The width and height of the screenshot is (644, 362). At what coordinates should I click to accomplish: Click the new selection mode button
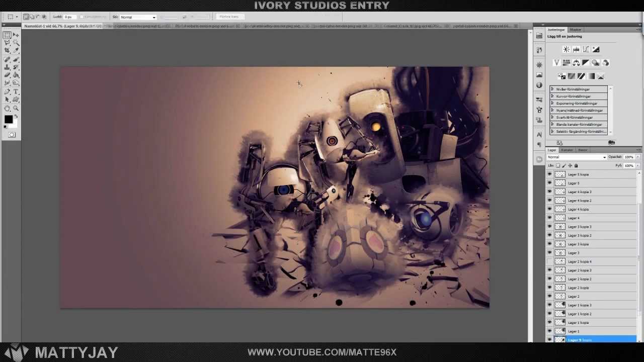coord(26,17)
